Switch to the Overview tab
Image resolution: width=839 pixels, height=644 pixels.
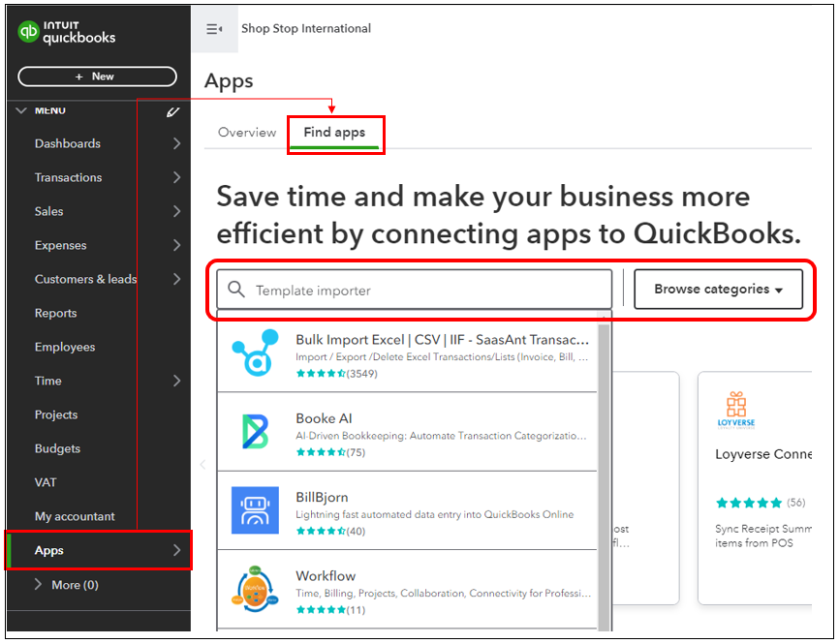point(247,132)
